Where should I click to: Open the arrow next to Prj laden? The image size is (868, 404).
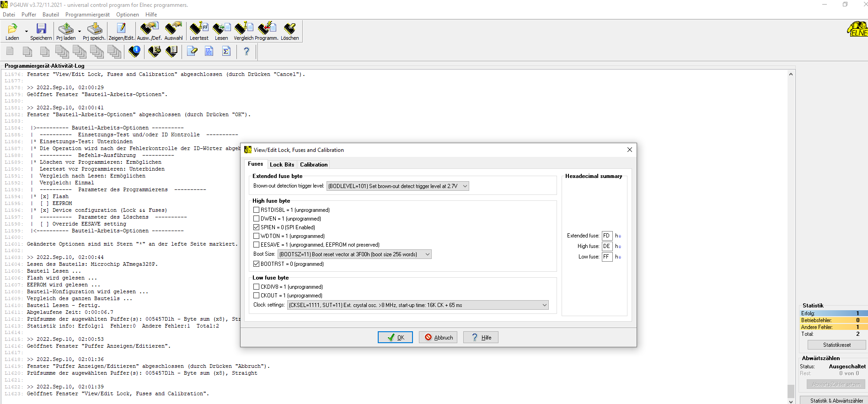pyautogui.click(x=80, y=32)
